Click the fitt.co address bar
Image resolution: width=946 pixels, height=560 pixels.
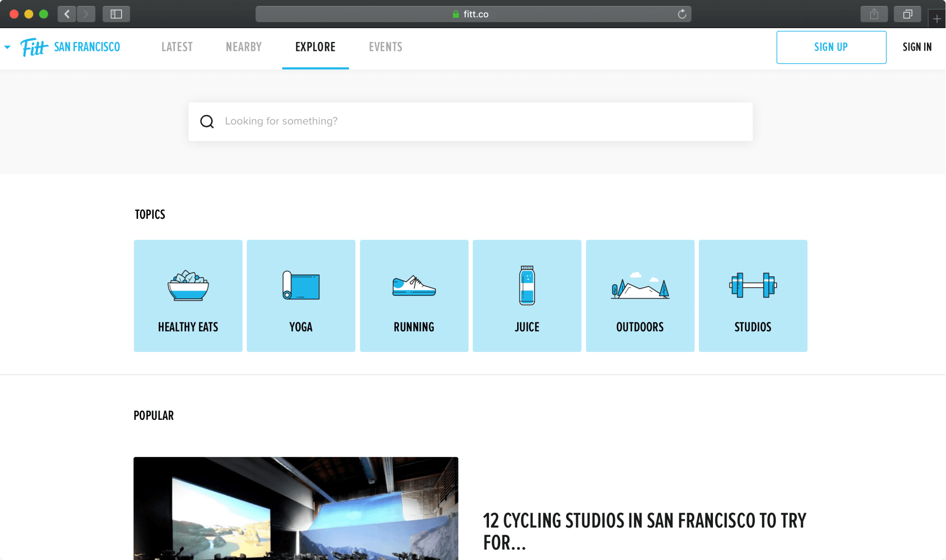click(x=473, y=14)
